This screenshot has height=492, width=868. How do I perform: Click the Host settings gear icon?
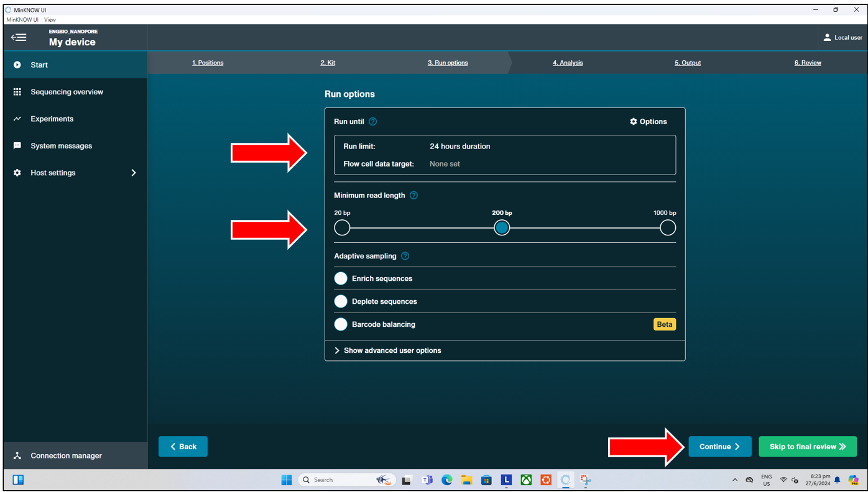point(17,173)
